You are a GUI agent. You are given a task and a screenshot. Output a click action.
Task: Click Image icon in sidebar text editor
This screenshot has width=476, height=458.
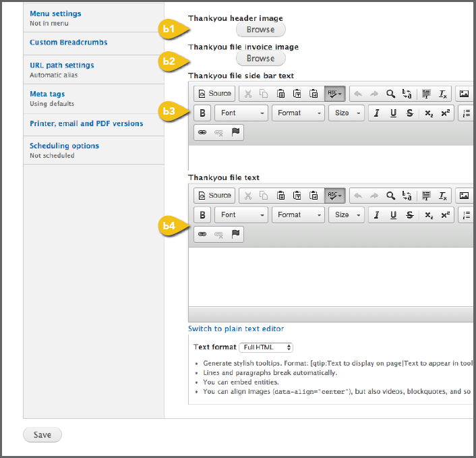464,94
